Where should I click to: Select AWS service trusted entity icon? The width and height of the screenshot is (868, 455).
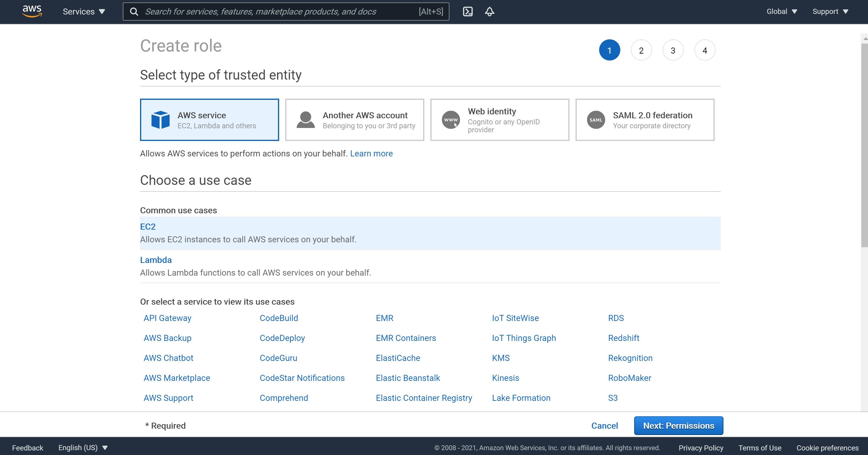click(x=160, y=119)
